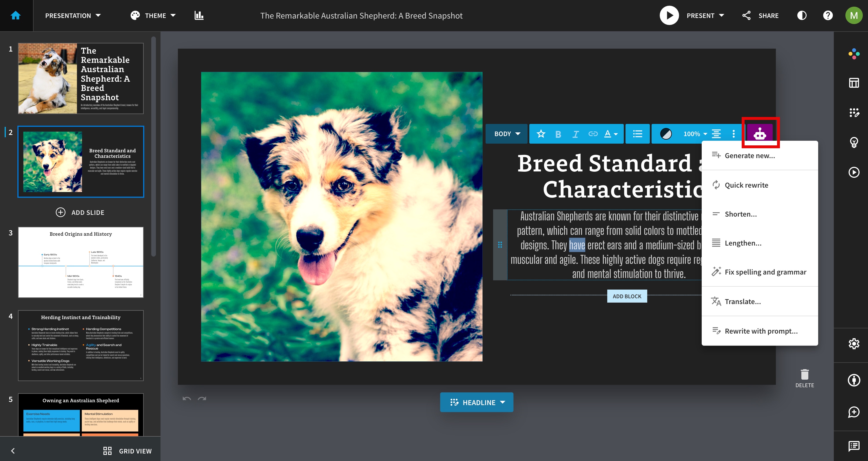This screenshot has width=868, height=461.
Task: Delete the block using trash icon
Action: point(804,374)
